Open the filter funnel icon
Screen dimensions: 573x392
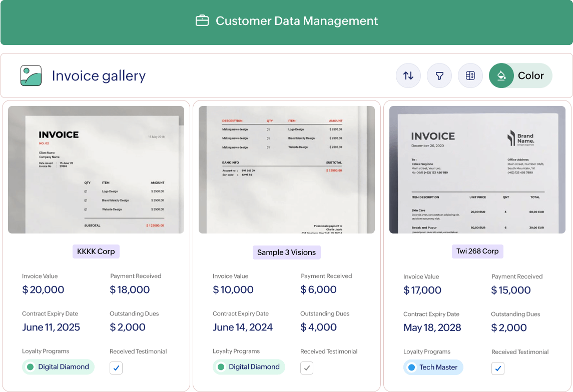(x=439, y=75)
